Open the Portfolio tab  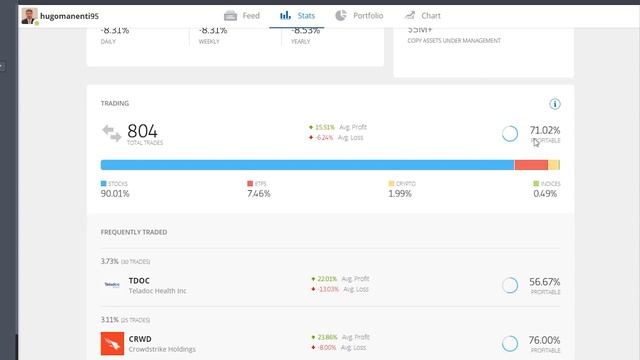(x=359, y=16)
